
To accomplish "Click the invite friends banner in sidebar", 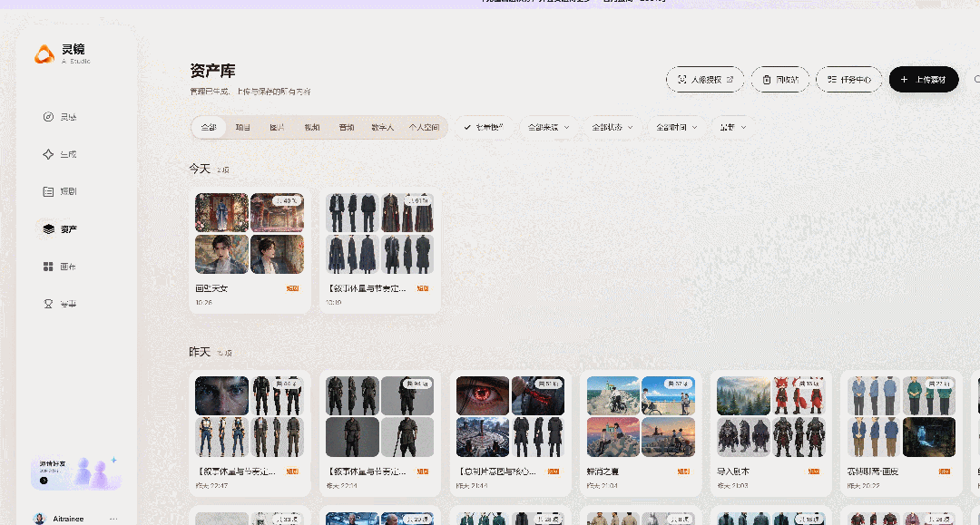I will coord(75,473).
